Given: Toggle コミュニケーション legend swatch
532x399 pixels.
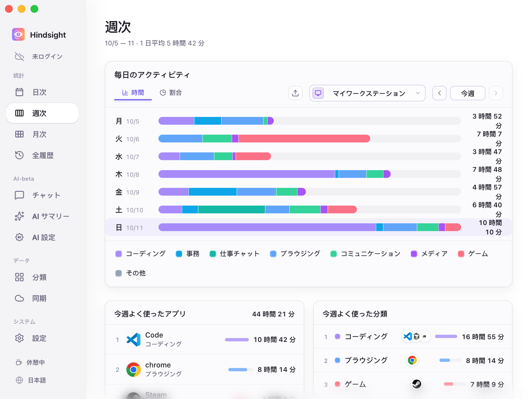Looking at the screenshot, I should pos(334,254).
